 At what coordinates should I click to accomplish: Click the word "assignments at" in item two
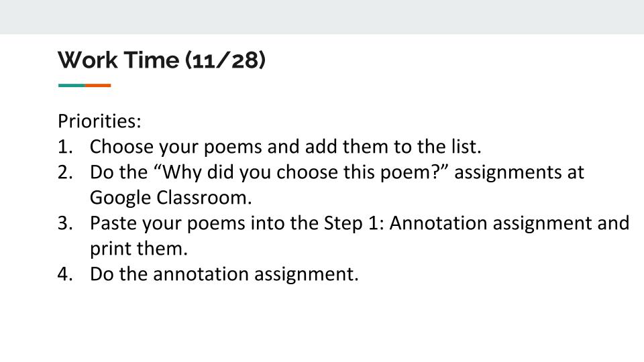pyautogui.click(x=519, y=172)
